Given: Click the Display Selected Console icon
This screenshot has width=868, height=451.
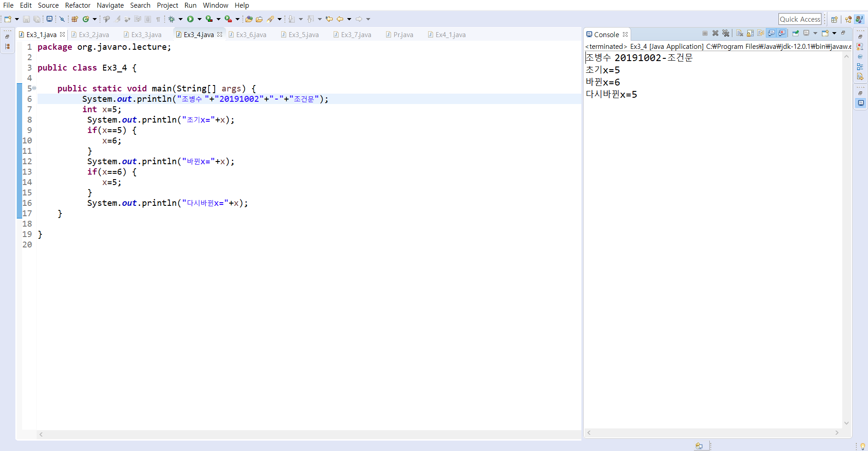Looking at the screenshot, I should point(807,33).
